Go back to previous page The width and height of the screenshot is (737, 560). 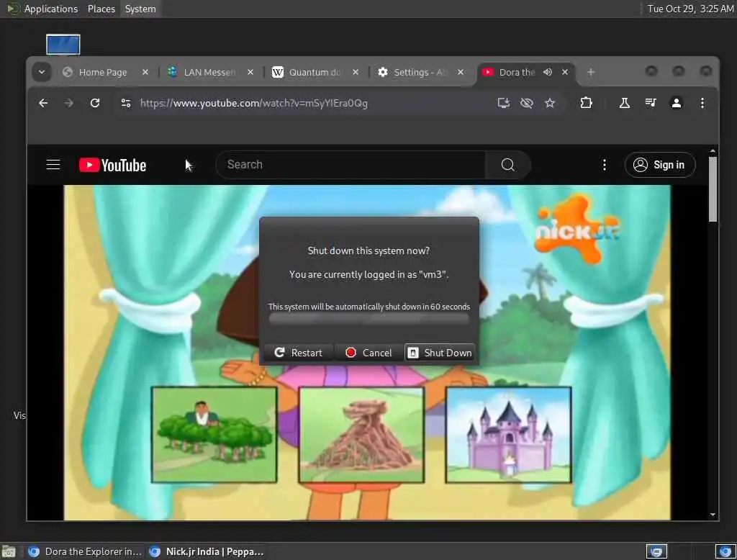43,103
